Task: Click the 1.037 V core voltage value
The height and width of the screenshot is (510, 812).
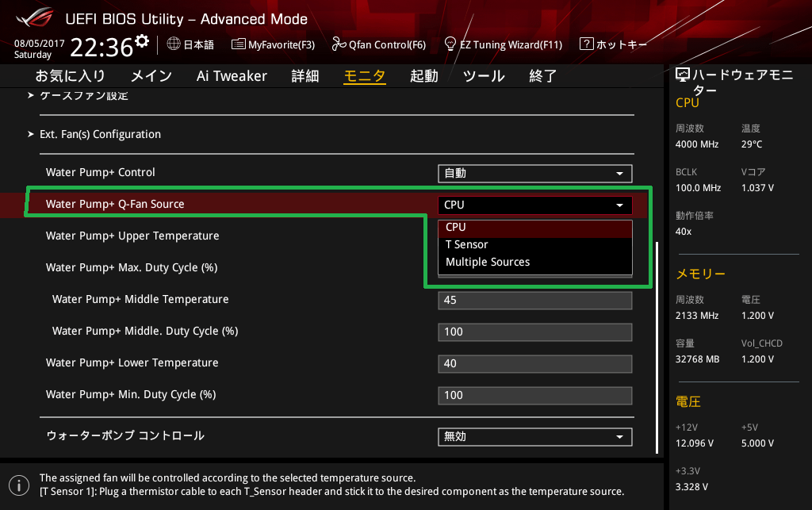Action: tap(757, 188)
